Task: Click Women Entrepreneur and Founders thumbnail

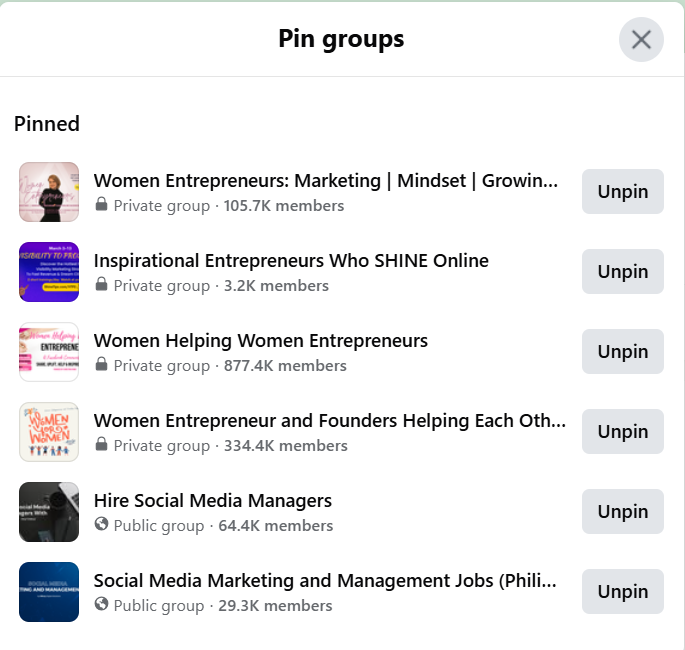Action: pos(49,432)
